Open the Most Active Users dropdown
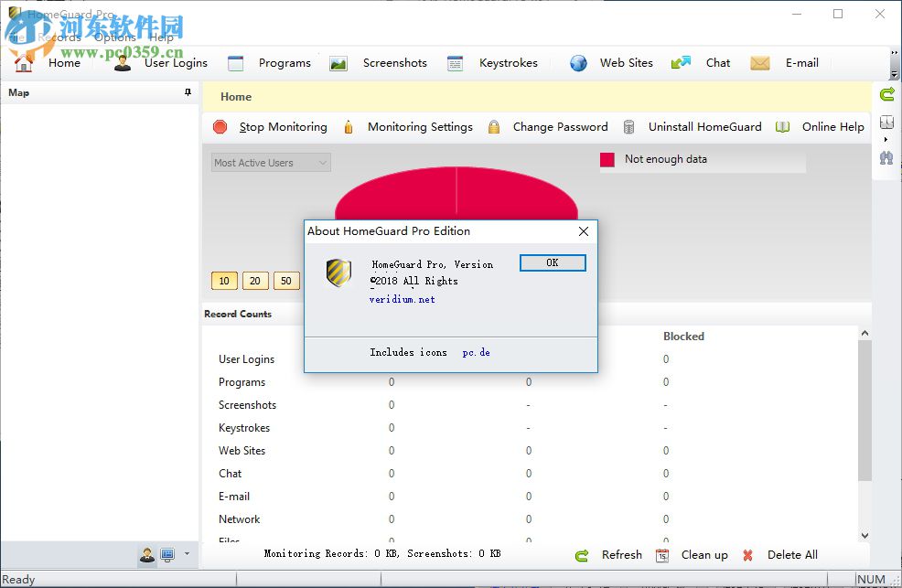This screenshot has width=902, height=588. tap(269, 162)
